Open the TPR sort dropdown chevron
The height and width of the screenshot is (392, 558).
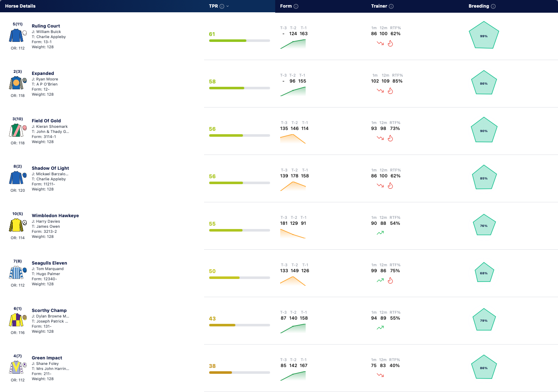point(228,6)
